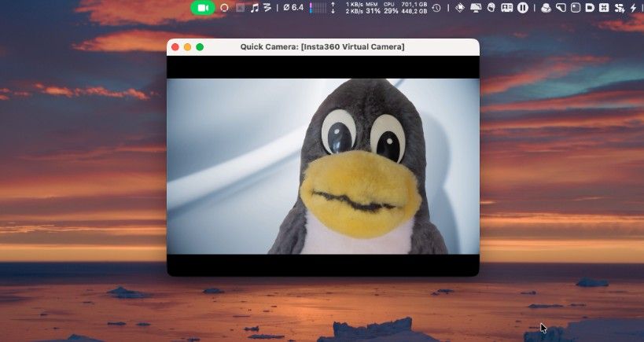Click the display monitor menu bar icon
The width and height of the screenshot is (644, 342).
[476, 8]
